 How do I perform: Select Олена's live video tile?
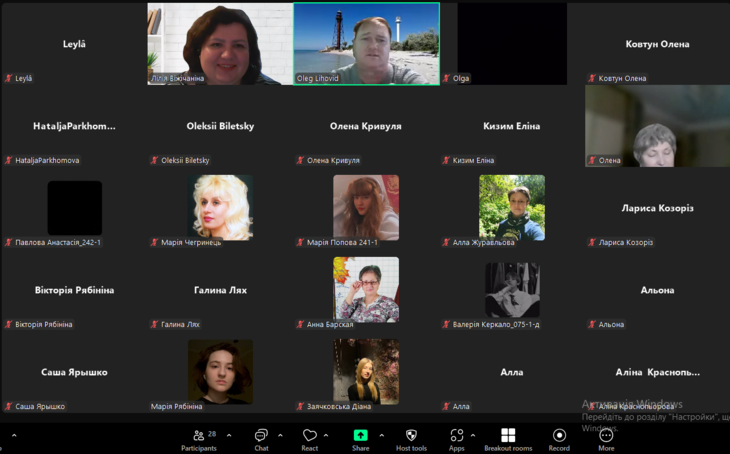[657, 126]
